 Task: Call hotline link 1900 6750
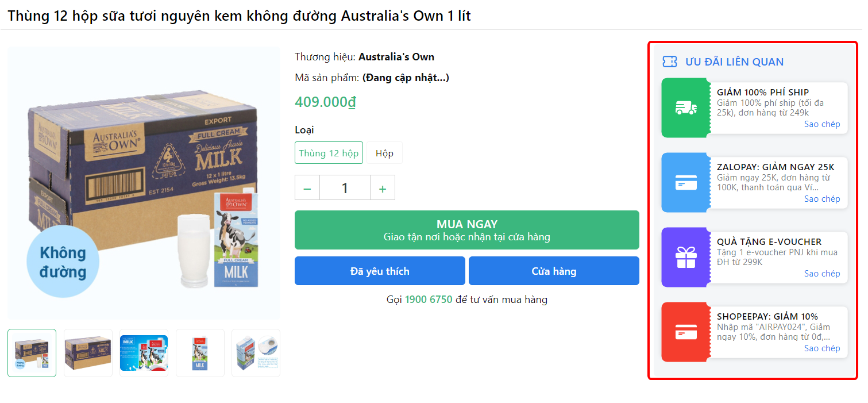point(429,300)
